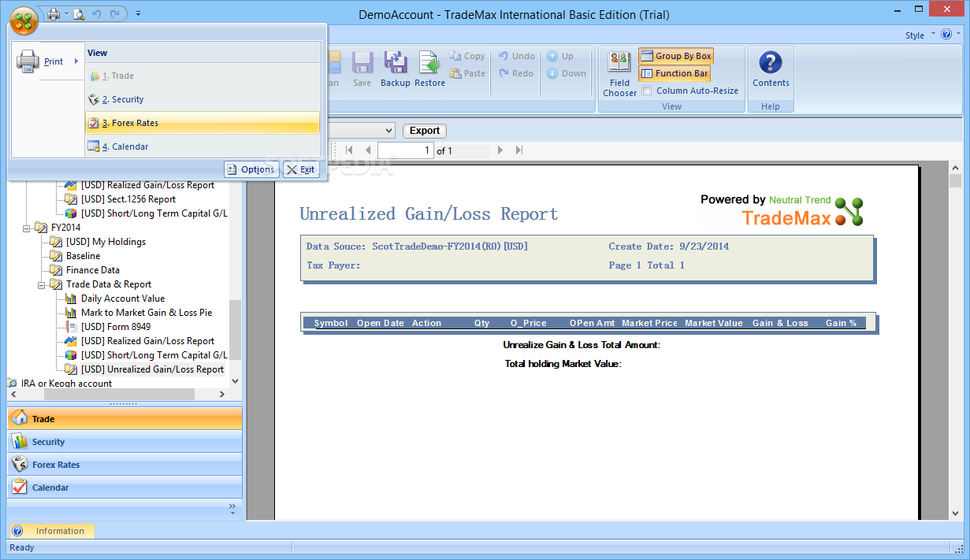Select '1. Trade' in View menu

pyautogui.click(x=203, y=76)
